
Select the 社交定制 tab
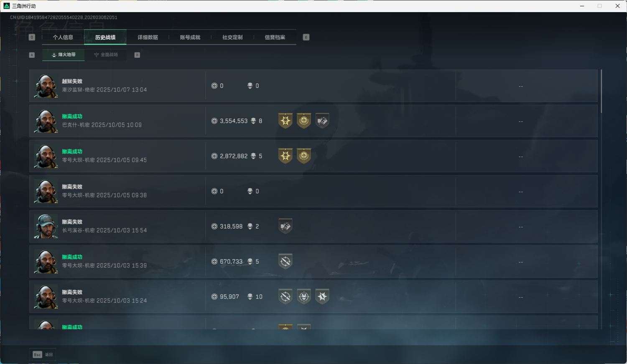point(232,37)
